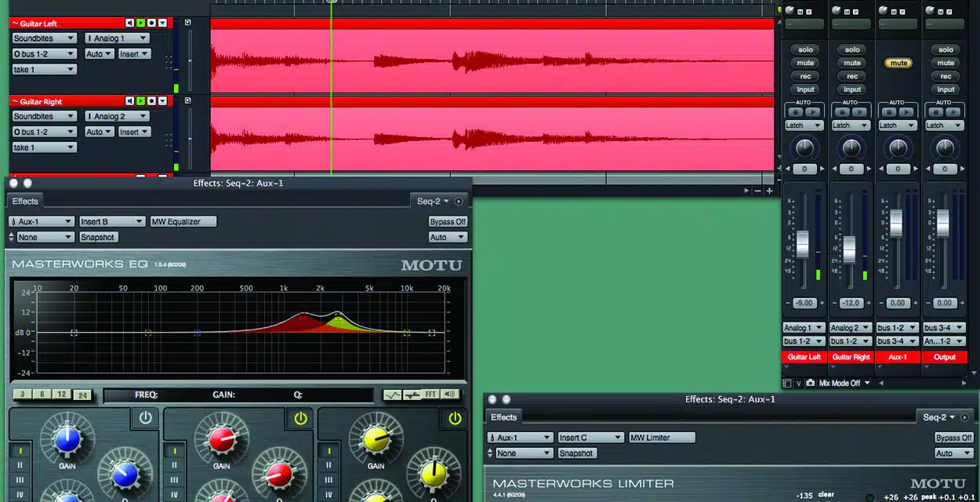Click Bypass Off in the Limiter window
The height and width of the screenshot is (502, 980).
954,438
